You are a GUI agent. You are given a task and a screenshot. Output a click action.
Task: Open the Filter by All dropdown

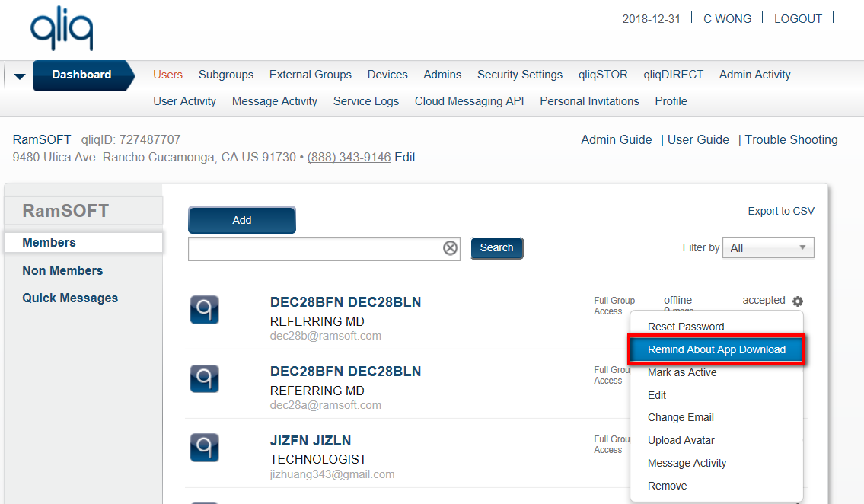[x=767, y=248]
